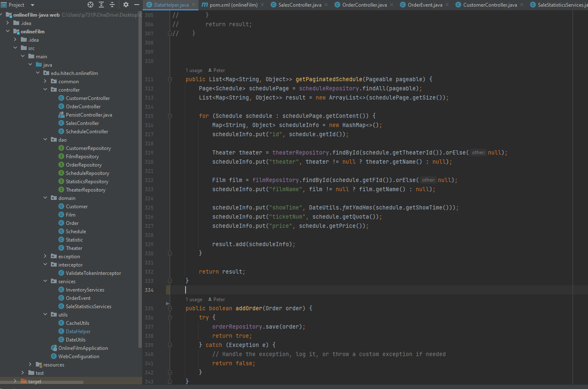Click the OnlineFilmApplication Spring class icon
The height and width of the screenshot is (389, 588).
point(54,348)
